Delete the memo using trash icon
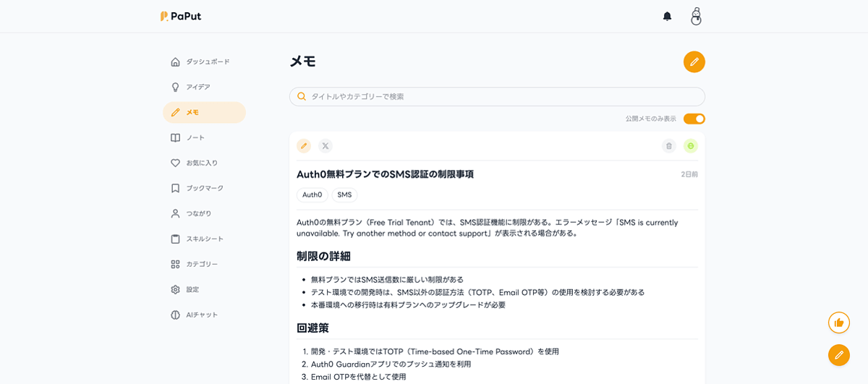The image size is (868, 384). (669, 146)
